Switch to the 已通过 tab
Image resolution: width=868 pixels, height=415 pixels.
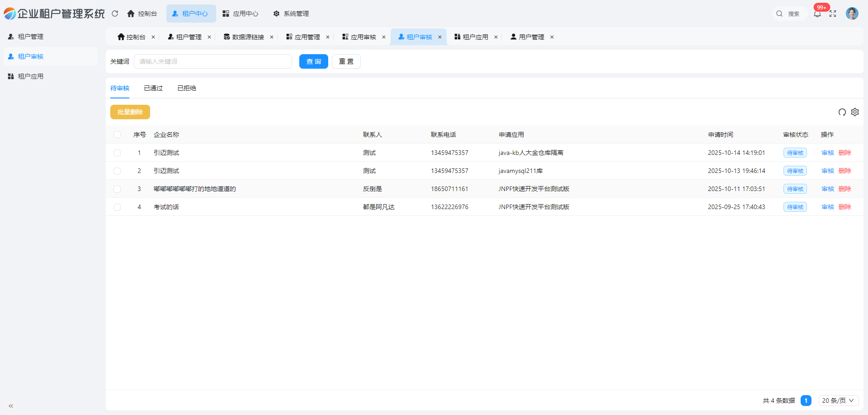pyautogui.click(x=153, y=88)
